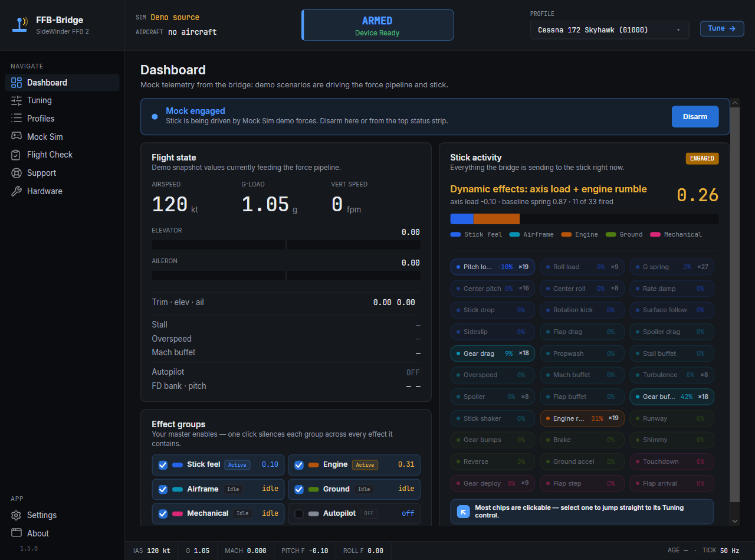Viewport: 755px width, 560px height.
Task: Select the Gear drag effect chip
Action: pos(493,353)
